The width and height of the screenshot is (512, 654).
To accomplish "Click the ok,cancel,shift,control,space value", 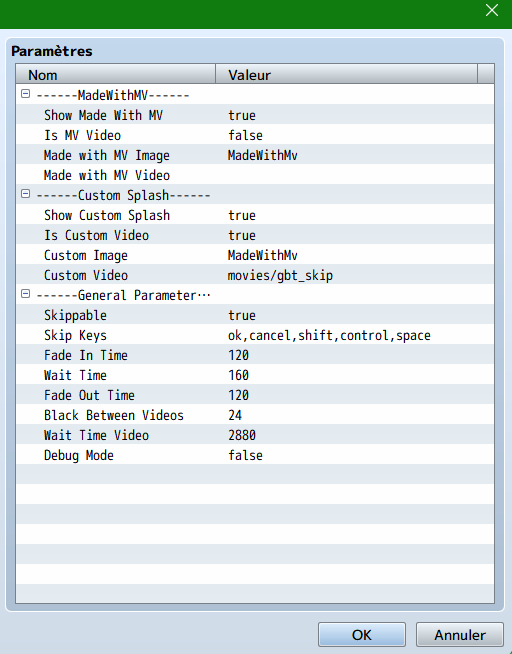I will tap(329, 335).
